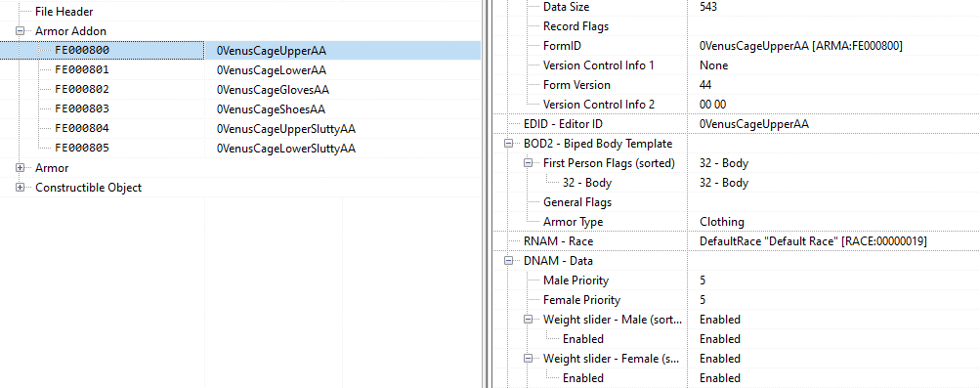980x388 pixels.
Task: Select record FE000800
Action: (82, 50)
